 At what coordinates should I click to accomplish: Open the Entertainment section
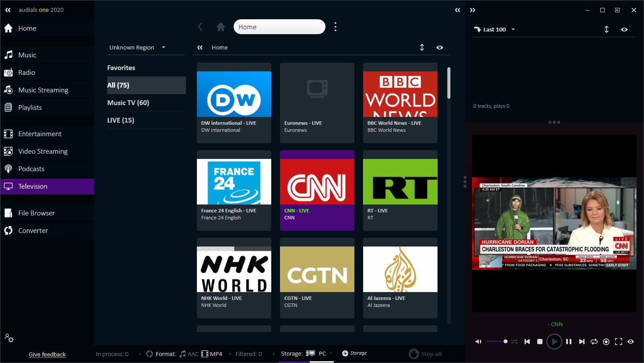click(47, 134)
